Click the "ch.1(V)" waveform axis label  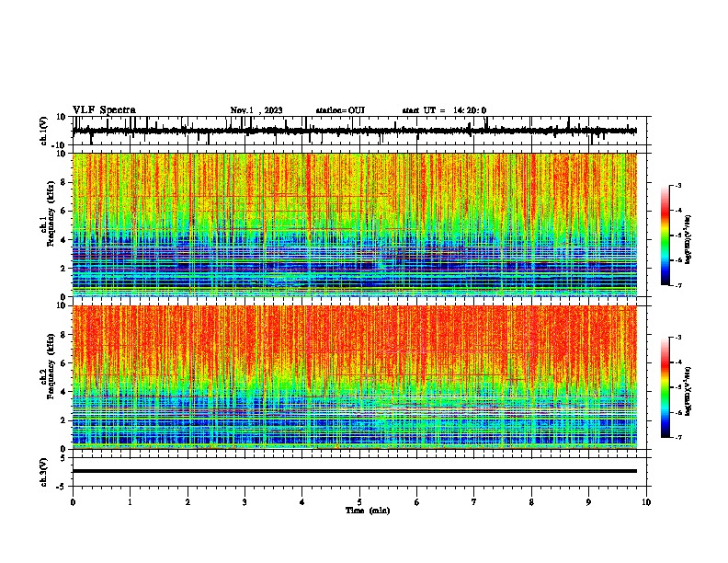coord(44,131)
